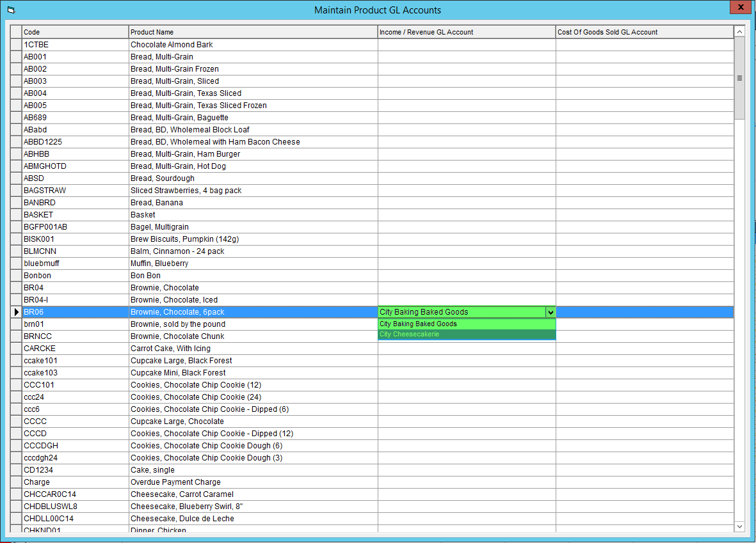The height and width of the screenshot is (543, 756).
Task: Select code CHCCAR0C14
Action: tap(75, 494)
